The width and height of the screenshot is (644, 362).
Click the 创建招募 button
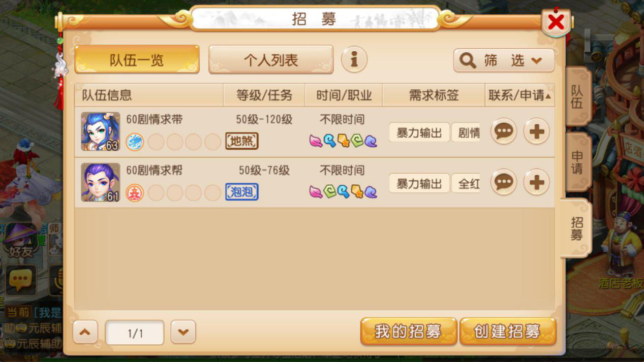click(507, 332)
